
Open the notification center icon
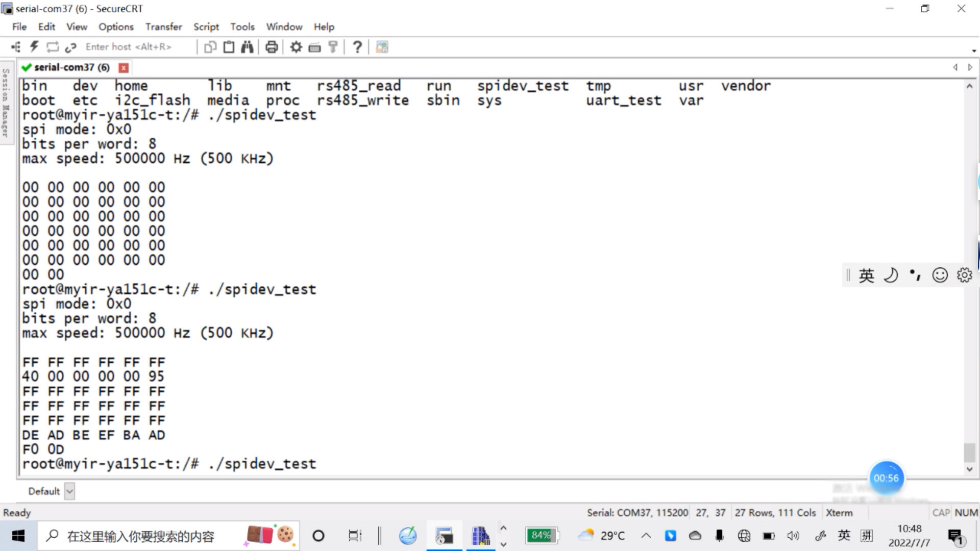(x=955, y=536)
